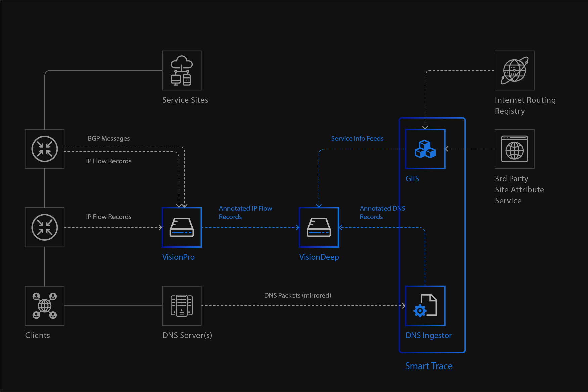Select the Annotated IP Flow Records label
This screenshot has width=588, height=392.
[x=245, y=212]
